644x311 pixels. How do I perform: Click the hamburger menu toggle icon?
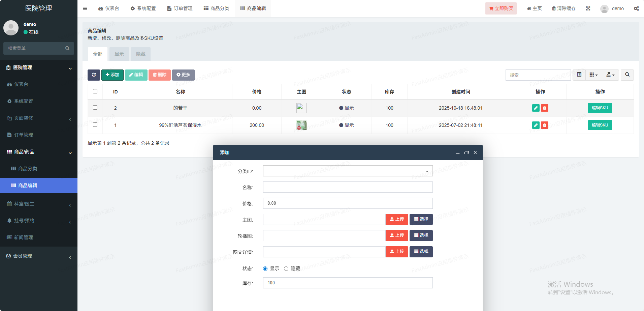coord(85,8)
